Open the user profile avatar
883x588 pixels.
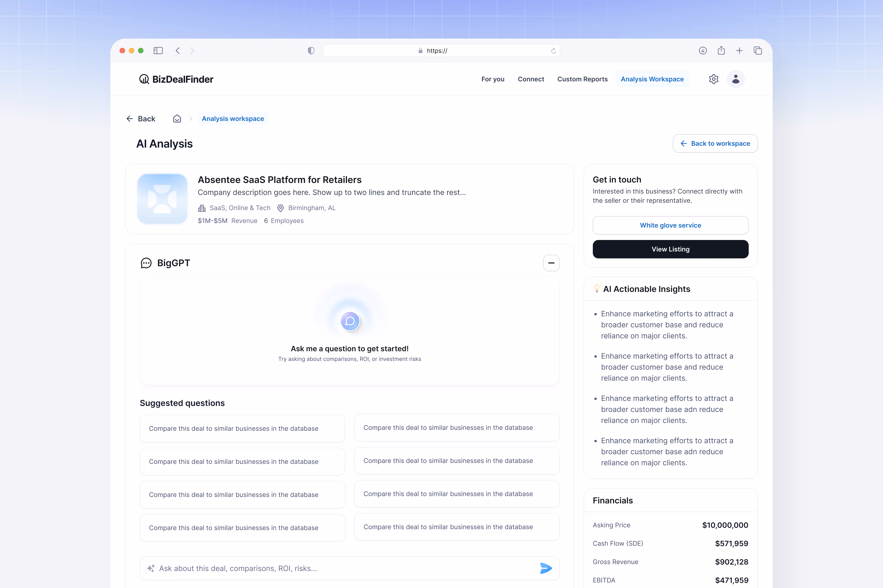[736, 79]
